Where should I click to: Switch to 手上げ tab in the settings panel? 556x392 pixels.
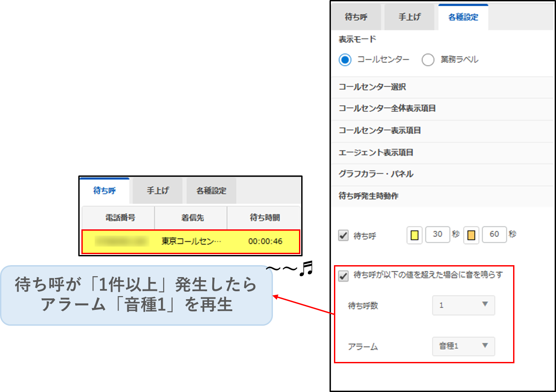tap(409, 18)
